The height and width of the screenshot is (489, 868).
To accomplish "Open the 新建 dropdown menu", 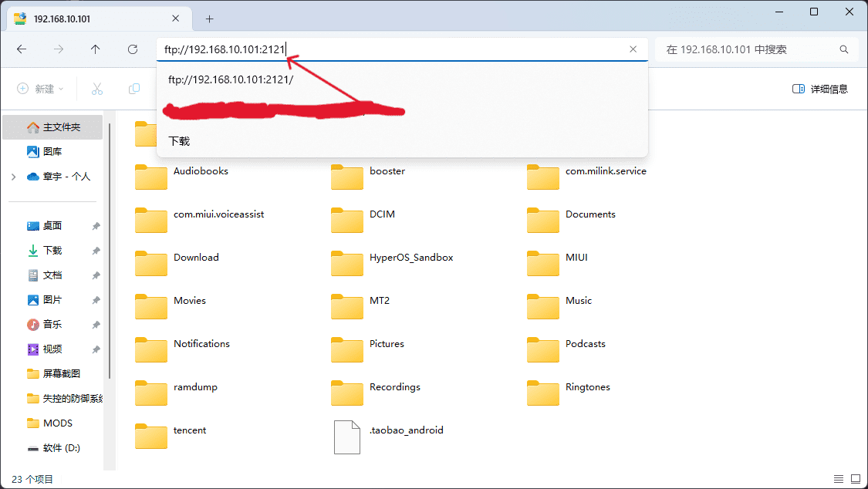I will [x=41, y=89].
